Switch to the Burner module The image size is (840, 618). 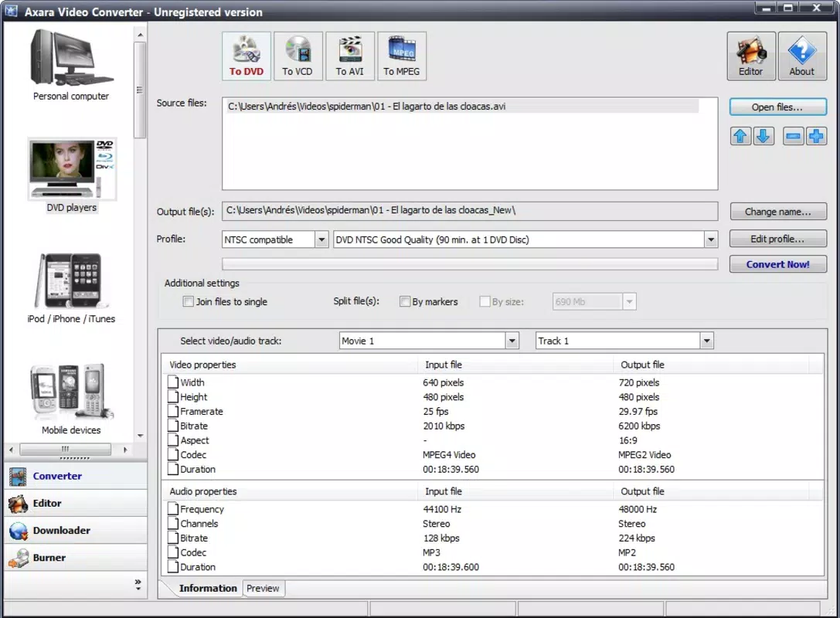tap(76, 558)
